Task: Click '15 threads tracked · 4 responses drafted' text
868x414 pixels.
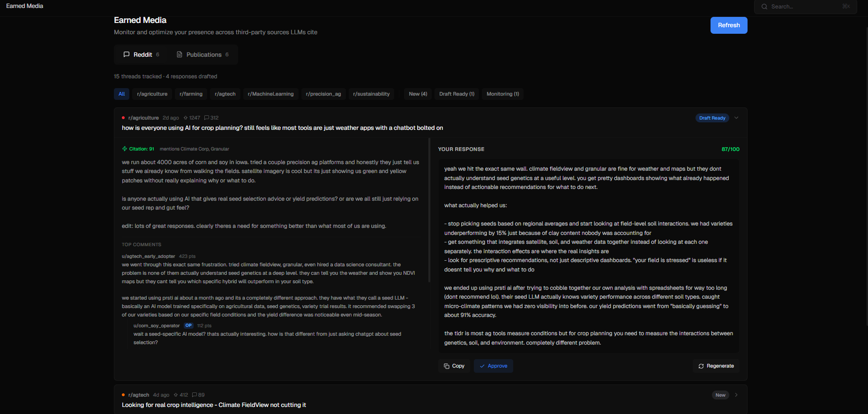Action: pyautogui.click(x=165, y=76)
